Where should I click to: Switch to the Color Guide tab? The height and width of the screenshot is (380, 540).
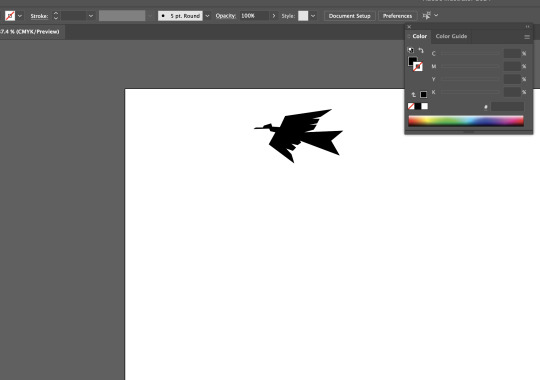coord(451,36)
